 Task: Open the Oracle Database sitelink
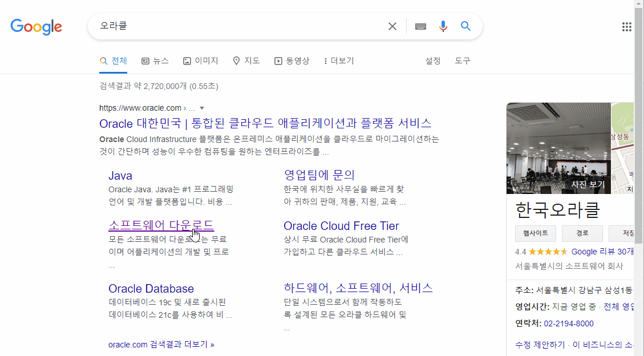point(151,289)
